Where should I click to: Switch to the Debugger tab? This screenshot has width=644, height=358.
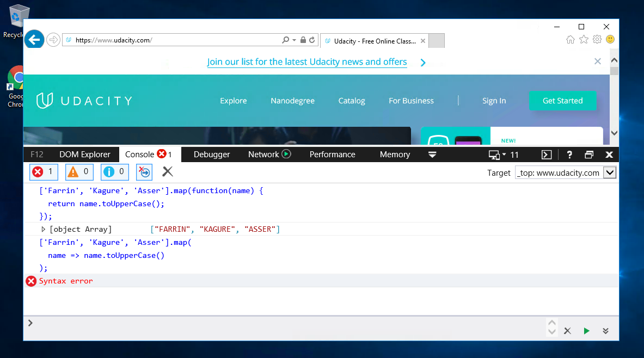point(212,155)
